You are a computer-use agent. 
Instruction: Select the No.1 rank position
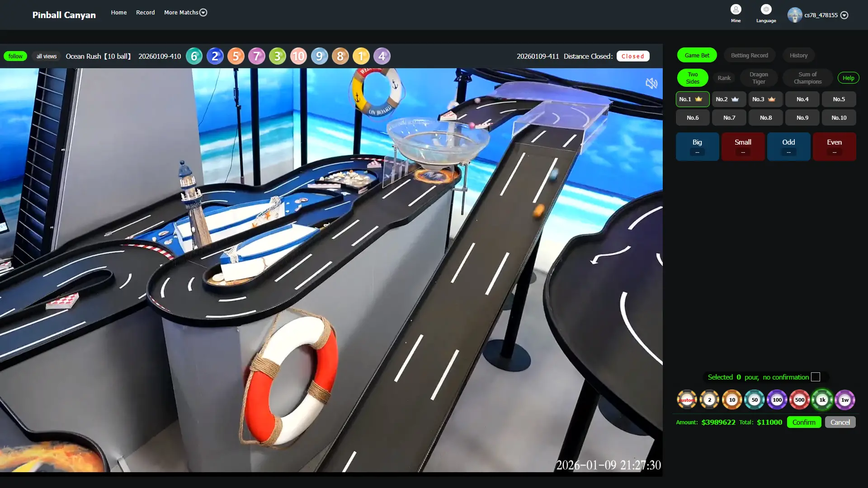[x=692, y=99]
